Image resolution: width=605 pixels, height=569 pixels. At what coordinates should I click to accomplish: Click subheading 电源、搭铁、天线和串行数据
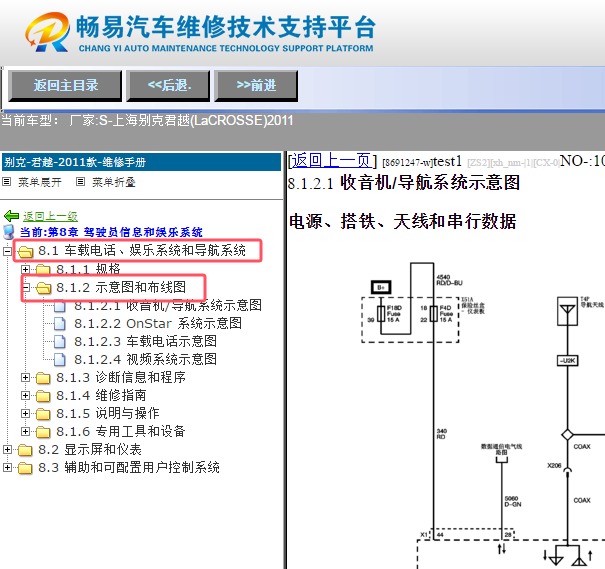coord(402,222)
